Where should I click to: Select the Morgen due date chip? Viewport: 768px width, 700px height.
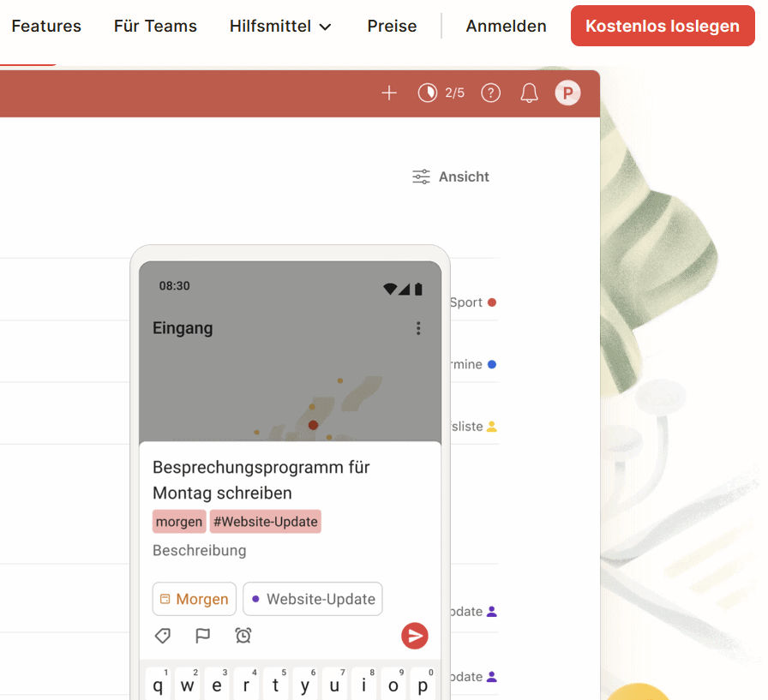(195, 599)
